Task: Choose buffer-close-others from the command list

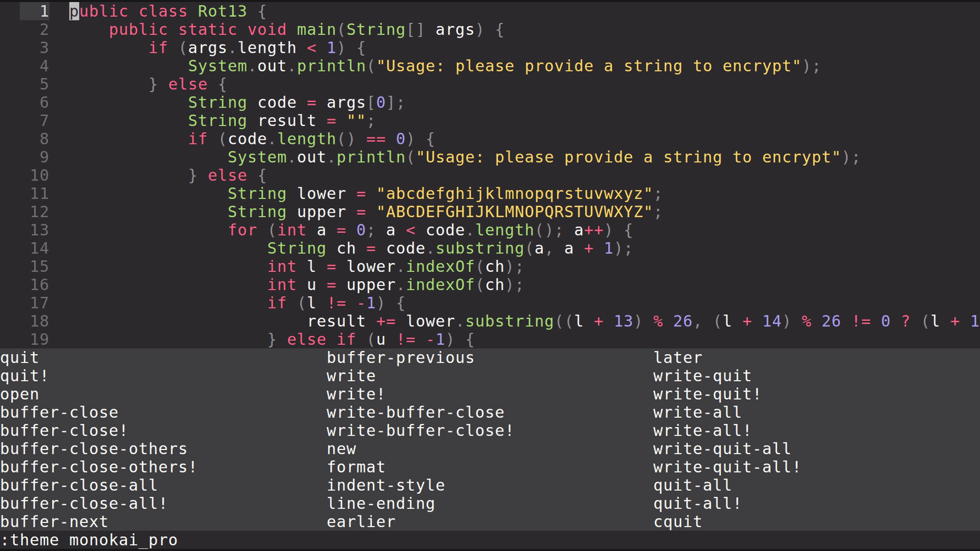Action: click(93, 448)
